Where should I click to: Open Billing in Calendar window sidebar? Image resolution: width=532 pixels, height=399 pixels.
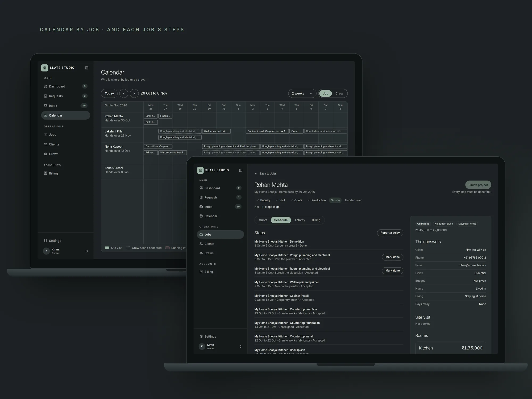pos(65,173)
